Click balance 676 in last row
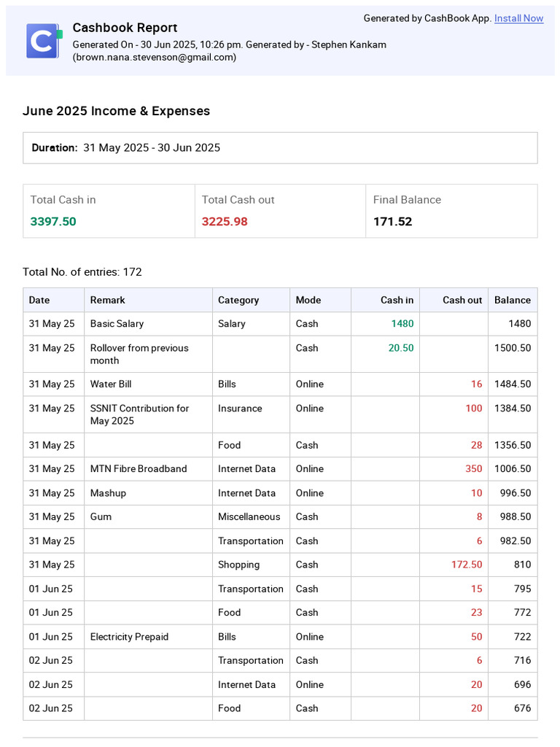Image resolution: width=560 pixels, height=747 pixels. 522,708
